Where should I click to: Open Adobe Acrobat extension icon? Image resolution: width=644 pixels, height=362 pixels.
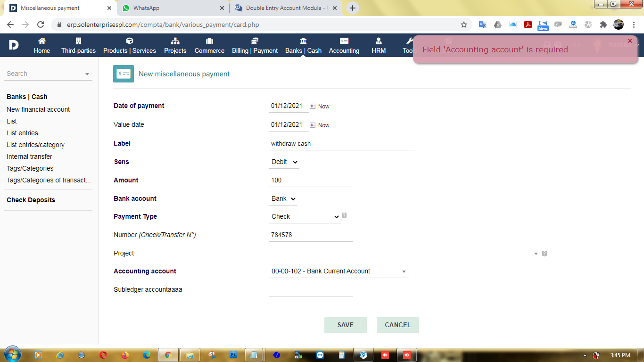click(x=528, y=25)
